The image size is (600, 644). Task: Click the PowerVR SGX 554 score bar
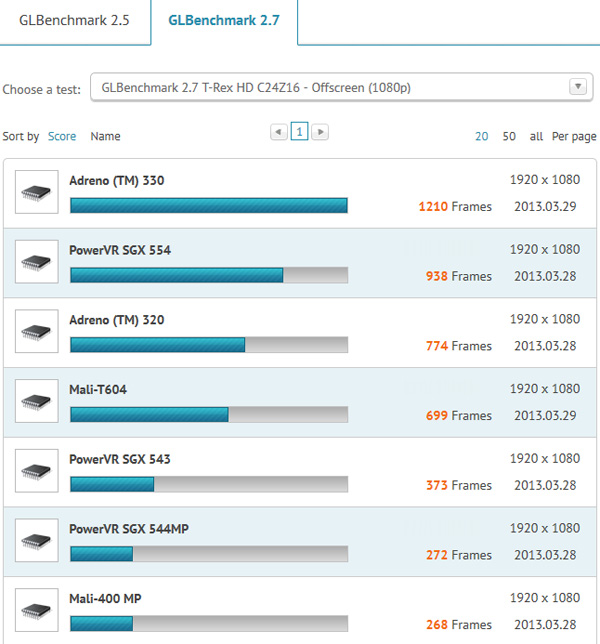(209, 275)
